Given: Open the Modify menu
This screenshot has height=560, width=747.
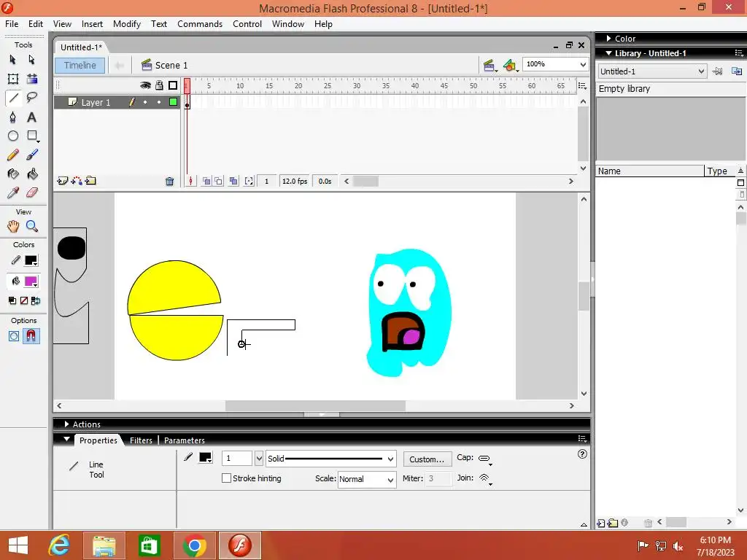Looking at the screenshot, I should 127,24.
